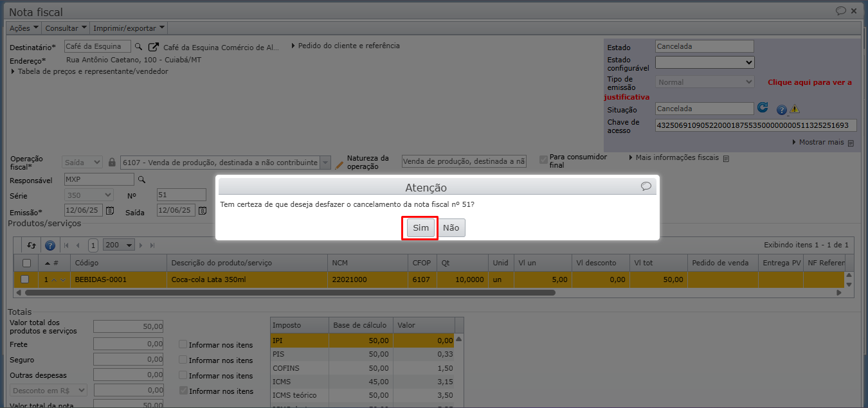The height and width of the screenshot is (408, 868).
Task: Click the Destinatário Café da Esquina field
Action: pos(98,46)
